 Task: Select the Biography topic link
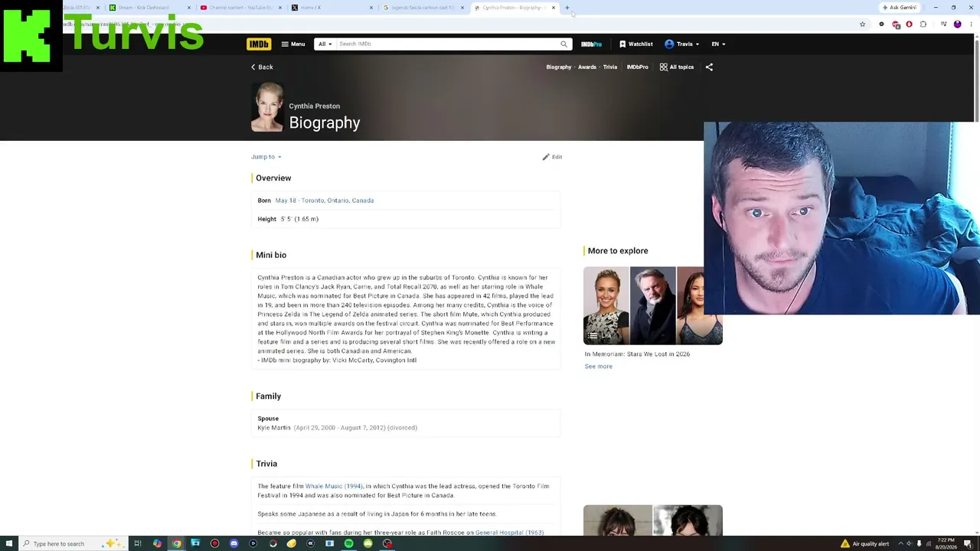(559, 67)
